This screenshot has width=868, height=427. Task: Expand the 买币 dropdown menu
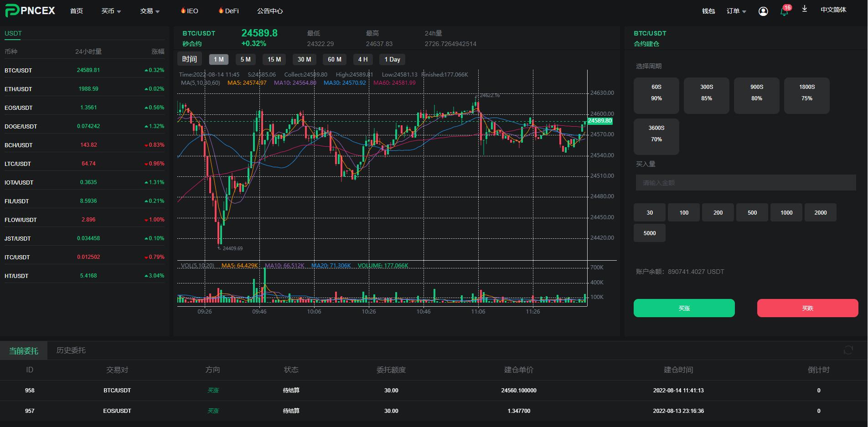[x=111, y=11]
